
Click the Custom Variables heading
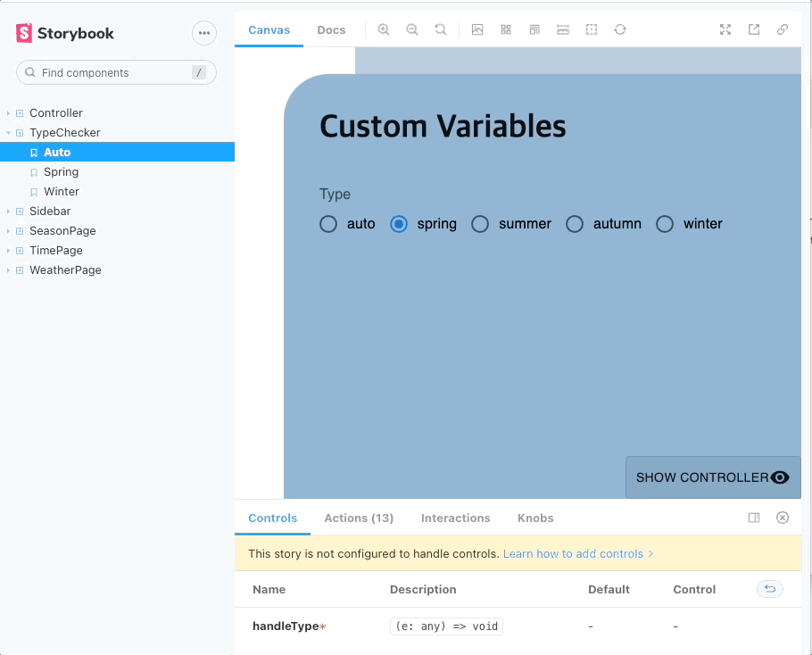443,126
